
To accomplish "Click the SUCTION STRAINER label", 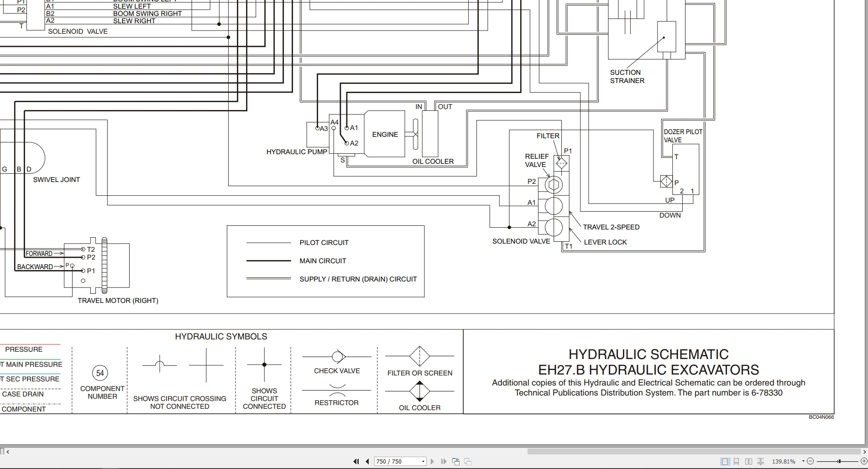I will click(x=627, y=77).
